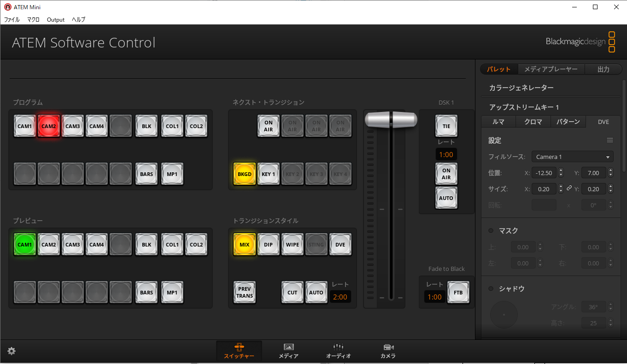Screen dimensions: 627x364
Task: Select CAM3 on the プレビュー bus
Action: point(73,245)
